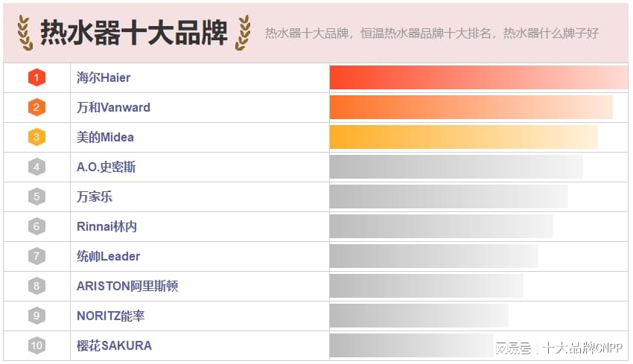
Task: Select the 美的Midea brand entry
Action: point(105,137)
